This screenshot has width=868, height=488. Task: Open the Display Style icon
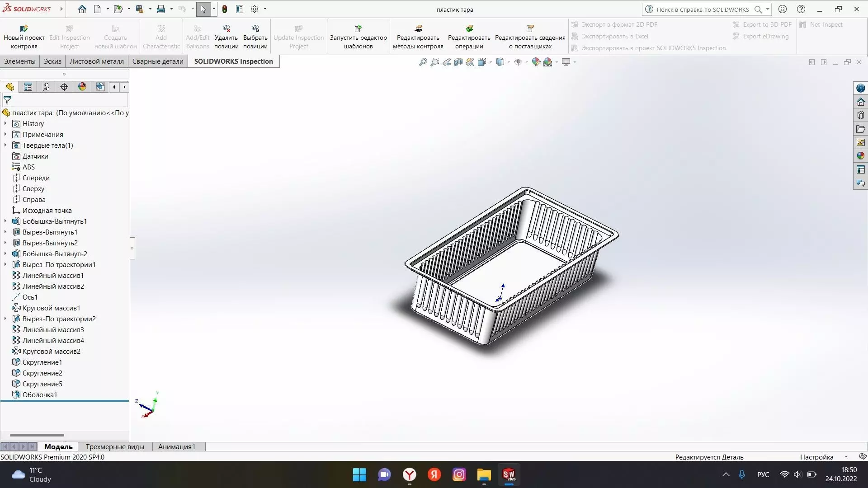click(500, 62)
